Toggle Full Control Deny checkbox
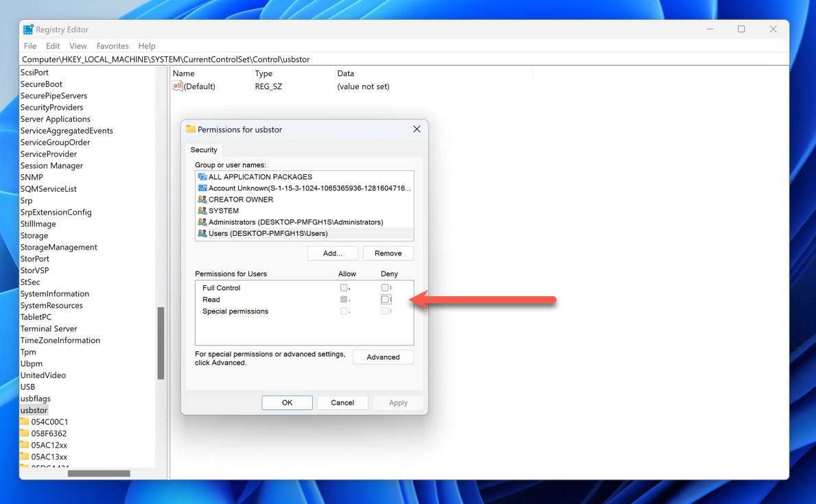 [384, 287]
